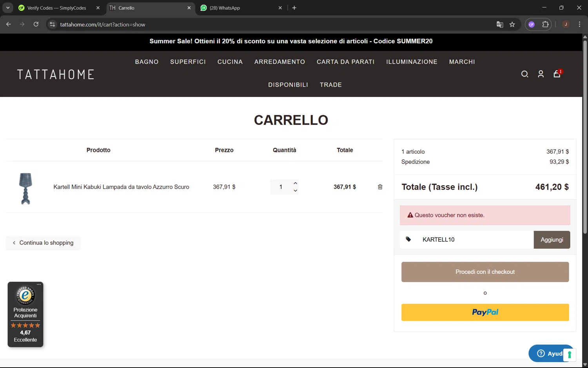The width and height of the screenshot is (588, 368).
Task: Open the Chrome profile avatar
Action: (x=566, y=24)
